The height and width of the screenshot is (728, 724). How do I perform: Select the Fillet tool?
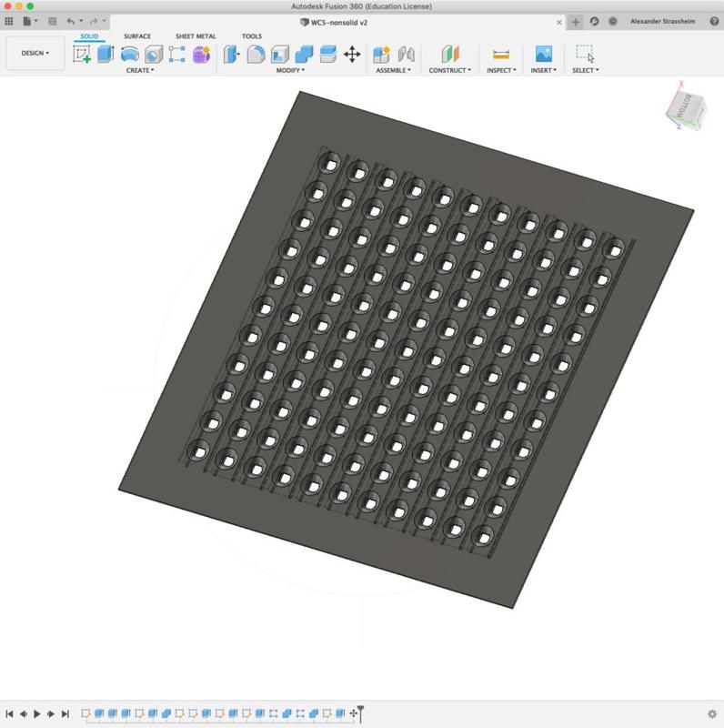(x=256, y=55)
